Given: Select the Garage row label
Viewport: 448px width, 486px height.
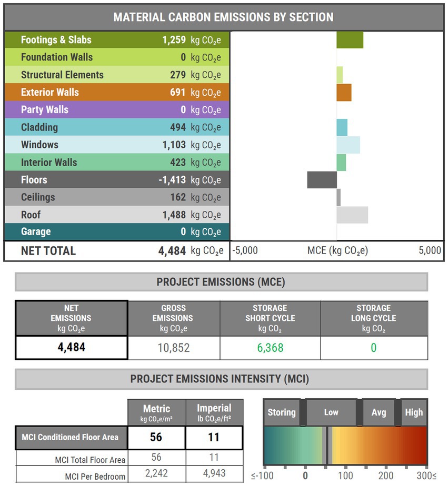Looking at the screenshot, I should 36,231.
